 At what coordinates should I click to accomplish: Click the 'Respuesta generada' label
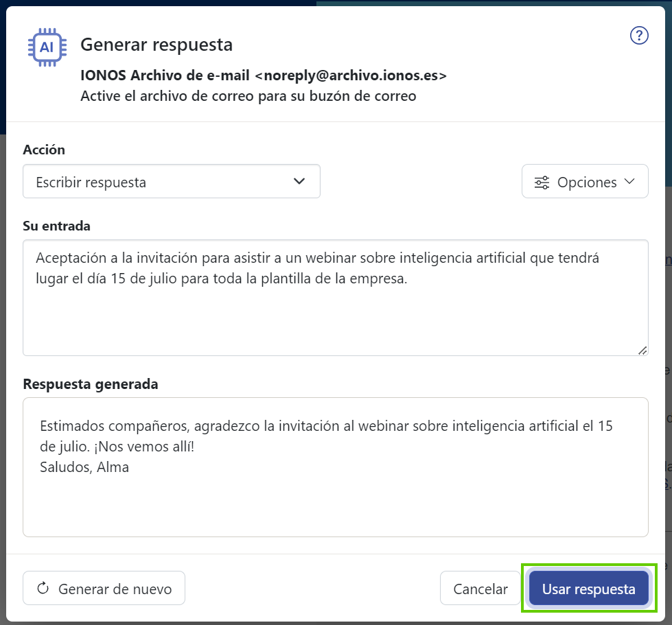click(91, 384)
